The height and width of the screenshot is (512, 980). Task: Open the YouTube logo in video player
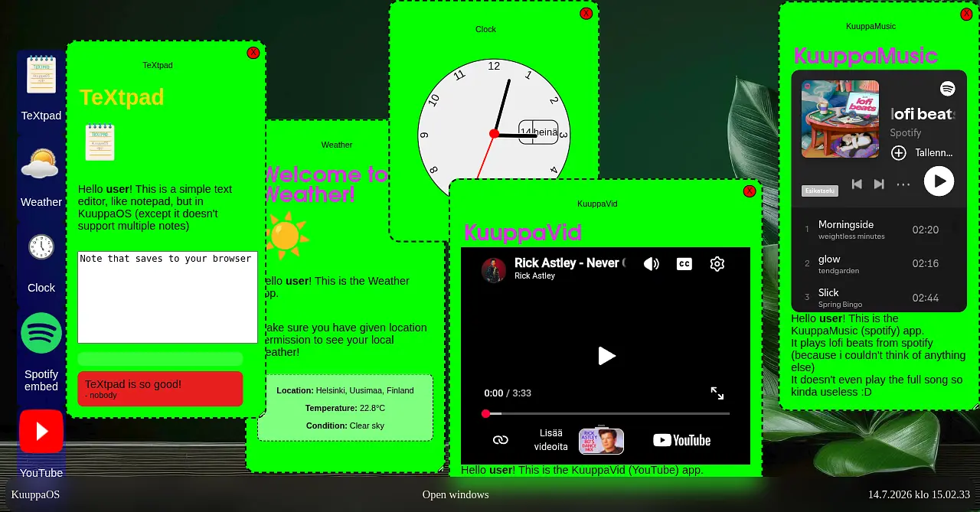click(681, 440)
